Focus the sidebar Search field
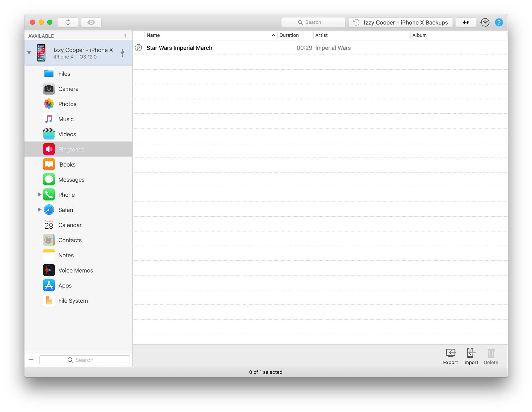The height and width of the screenshot is (412, 532). [85, 360]
